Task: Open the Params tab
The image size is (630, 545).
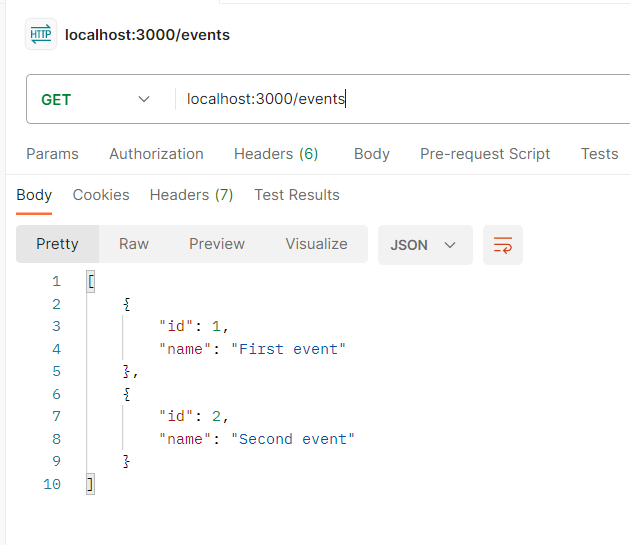Action: click(52, 154)
